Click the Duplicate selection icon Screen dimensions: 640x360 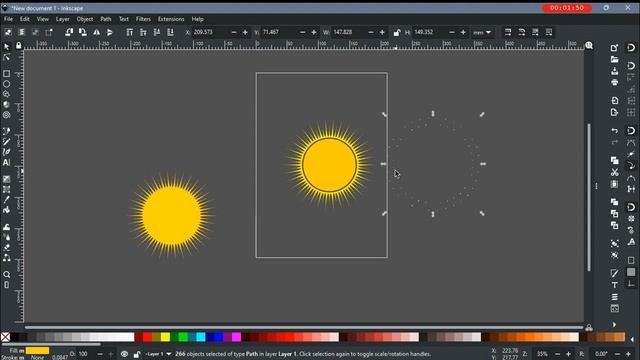pyautogui.click(x=615, y=202)
